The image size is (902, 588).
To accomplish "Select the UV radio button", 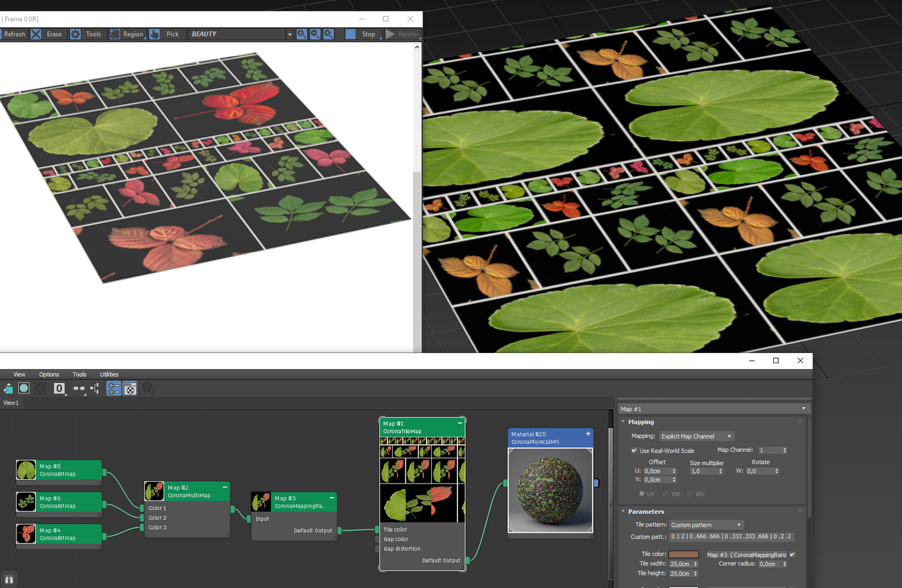I will tap(642, 494).
